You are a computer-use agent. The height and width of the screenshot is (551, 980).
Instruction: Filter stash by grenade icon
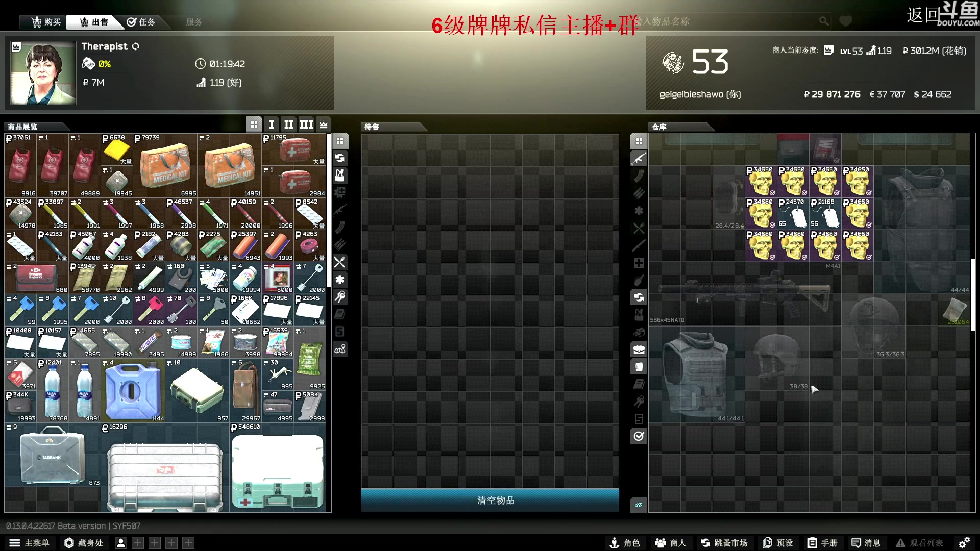coord(639,280)
